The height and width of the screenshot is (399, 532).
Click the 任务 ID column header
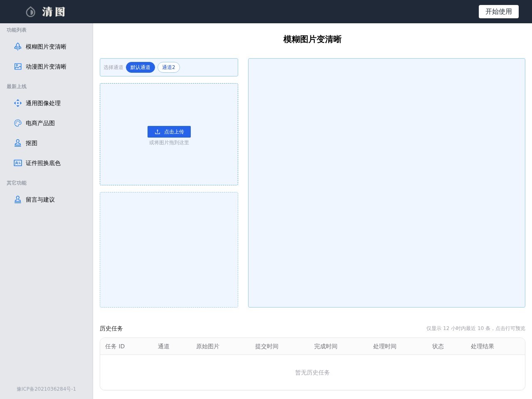115,346
